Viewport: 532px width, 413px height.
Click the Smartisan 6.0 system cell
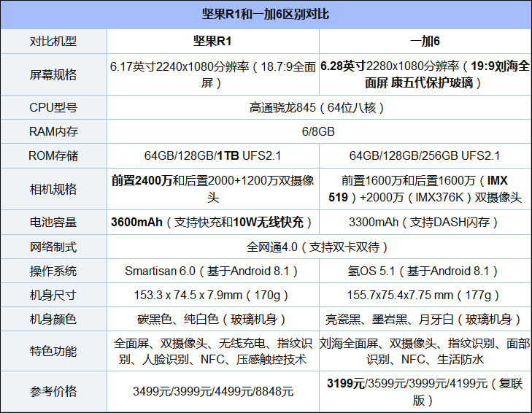[213, 271]
